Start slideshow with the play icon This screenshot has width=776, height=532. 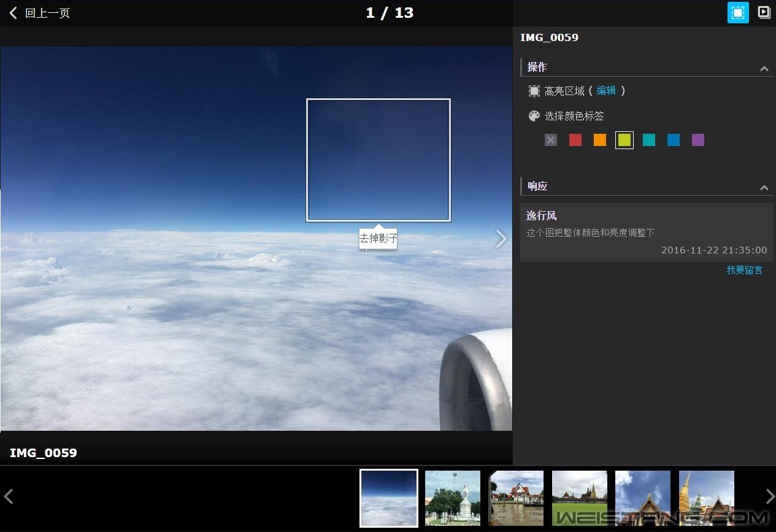tap(764, 12)
